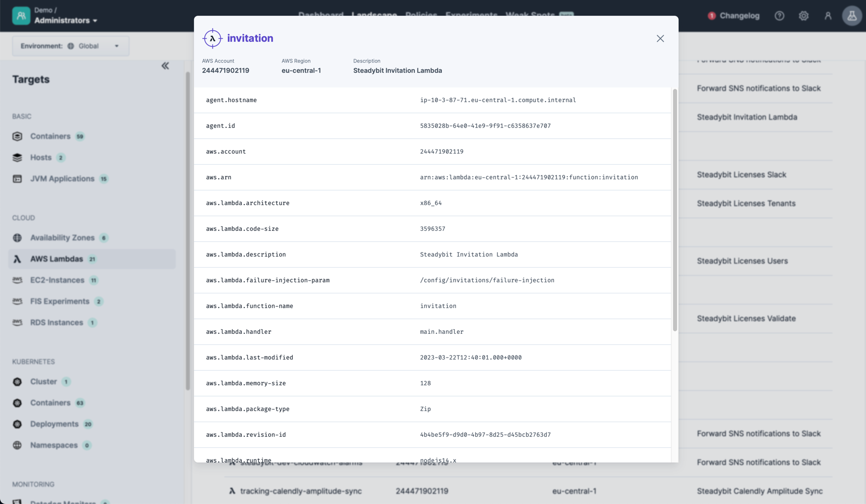This screenshot has width=866, height=504.
Task: Select Kubernetes Cluster target type
Action: (x=43, y=382)
